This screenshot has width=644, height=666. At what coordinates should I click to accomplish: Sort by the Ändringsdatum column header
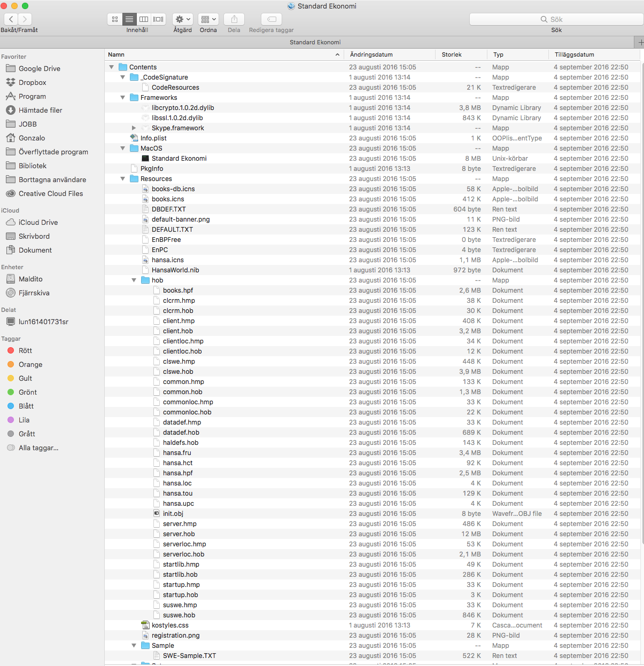click(x=390, y=54)
